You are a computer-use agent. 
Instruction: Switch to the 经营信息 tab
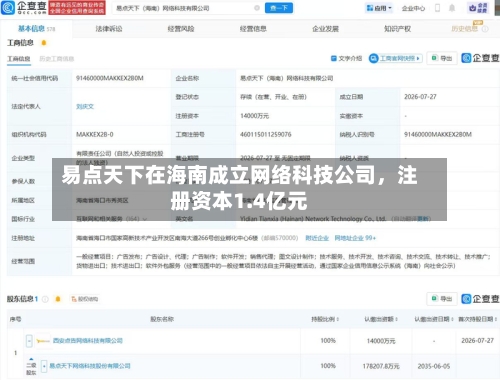253,29
